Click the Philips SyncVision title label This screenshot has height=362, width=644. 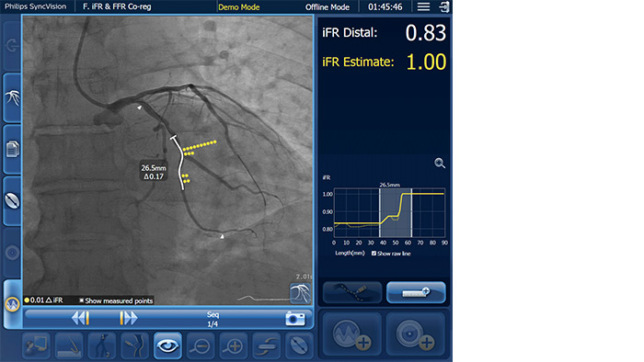pos(35,6)
